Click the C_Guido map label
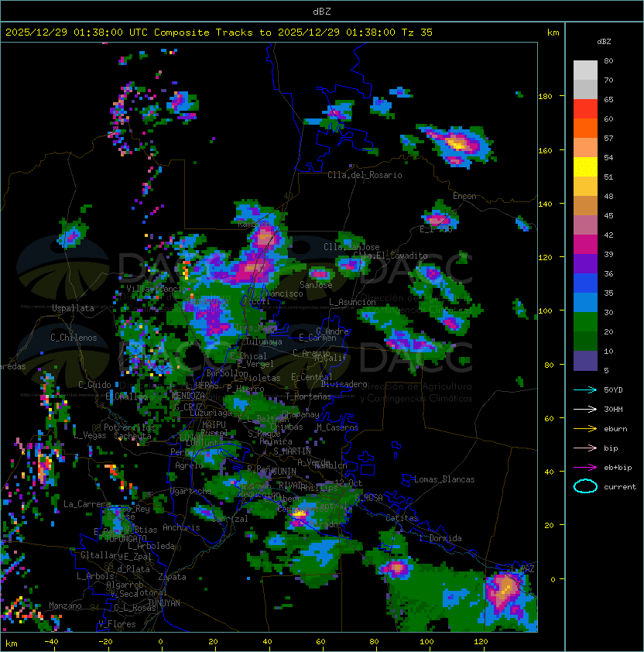 94,385
